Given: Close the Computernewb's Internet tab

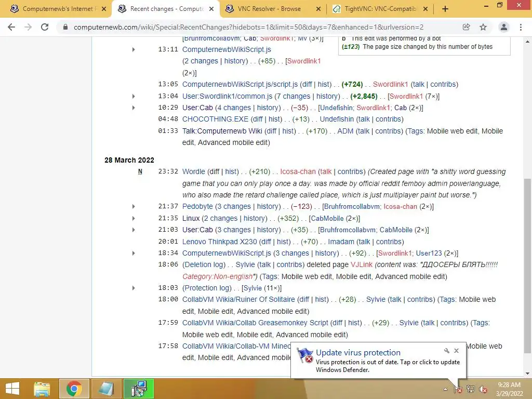Looking at the screenshot, I should point(104,9).
